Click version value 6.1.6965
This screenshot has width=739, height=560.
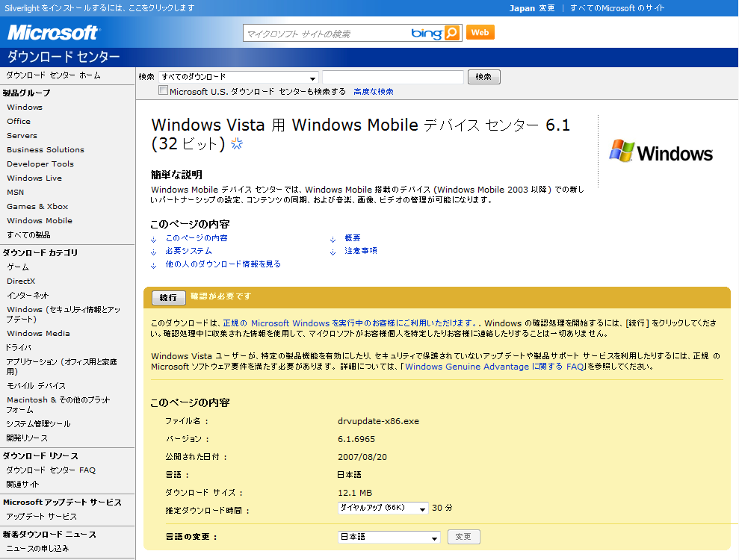tap(356, 439)
